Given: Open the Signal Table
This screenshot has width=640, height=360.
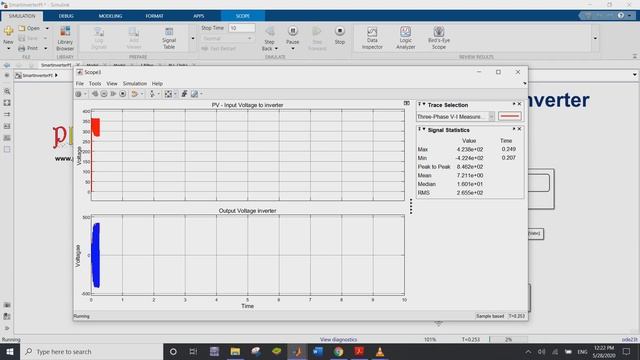Looking at the screenshot, I should point(169,38).
